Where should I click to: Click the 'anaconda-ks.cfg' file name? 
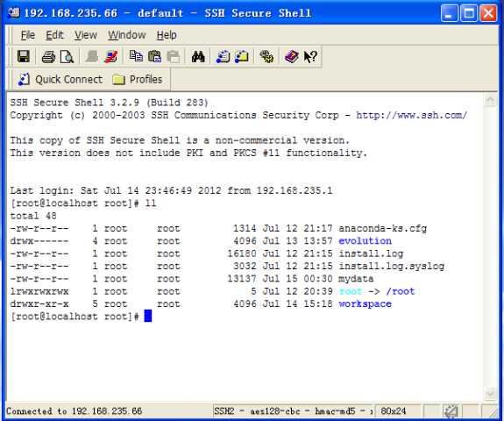point(382,228)
